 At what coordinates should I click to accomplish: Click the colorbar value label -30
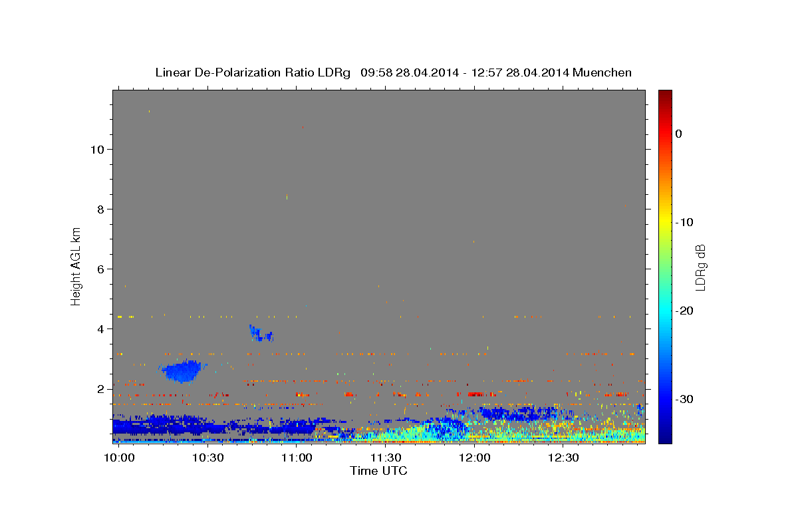point(685,399)
